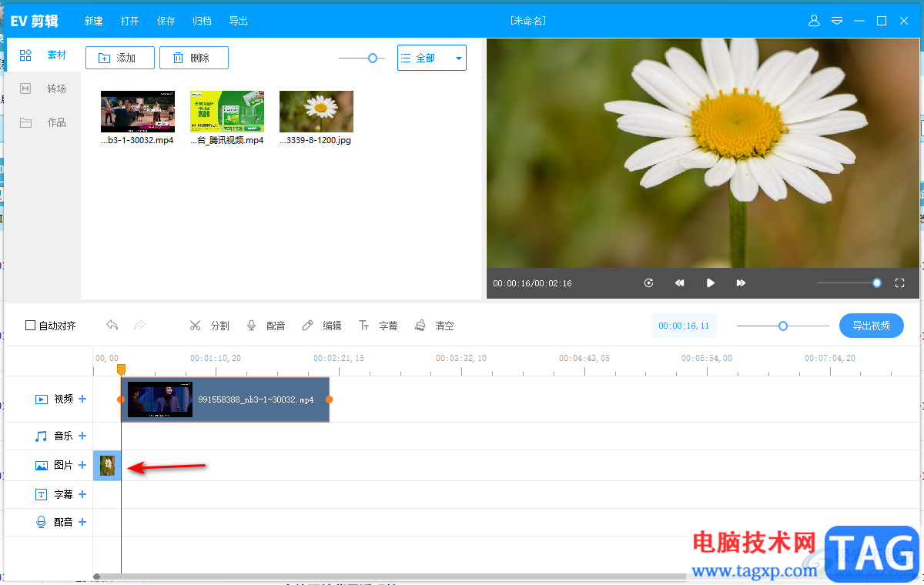Image resolution: width=924 pixels, height=585 pixels.
Task: Select the 991558388_nb3-1-30032.mp4 timeline clip
Action: [x=225, y=399]
